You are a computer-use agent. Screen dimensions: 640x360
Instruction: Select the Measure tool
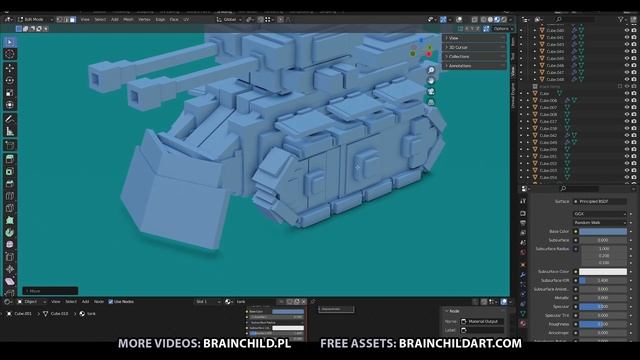coord(10,131)
